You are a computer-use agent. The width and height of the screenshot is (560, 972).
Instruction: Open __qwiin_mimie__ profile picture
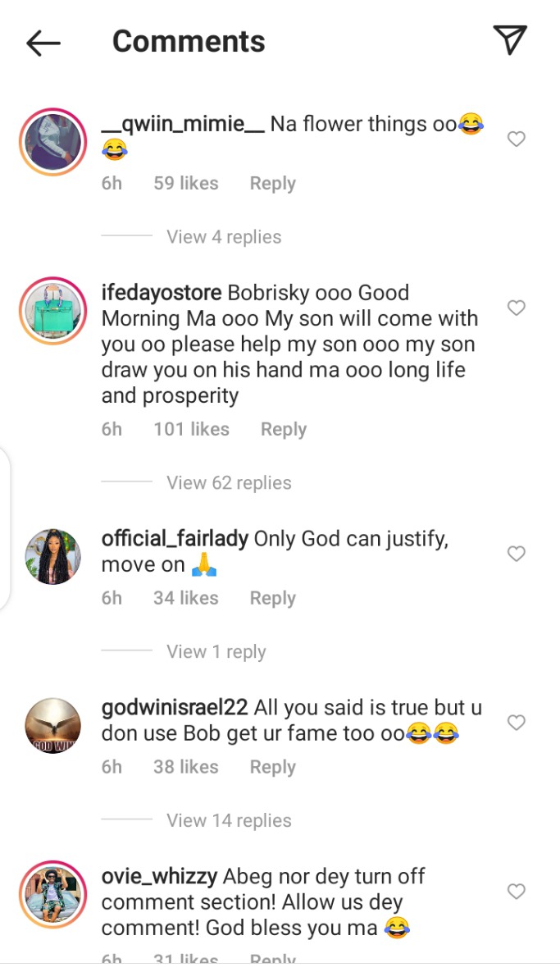tap(52, 142)
